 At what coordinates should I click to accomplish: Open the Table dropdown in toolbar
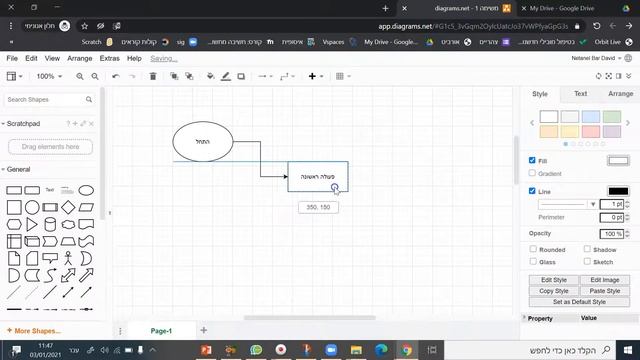pos(343,76)
